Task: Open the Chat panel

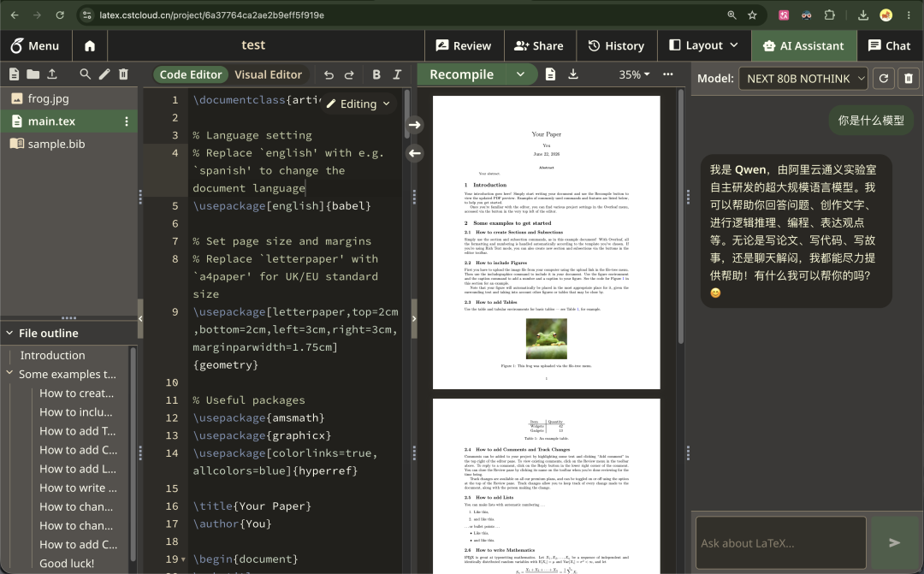Action: (890, 46)
